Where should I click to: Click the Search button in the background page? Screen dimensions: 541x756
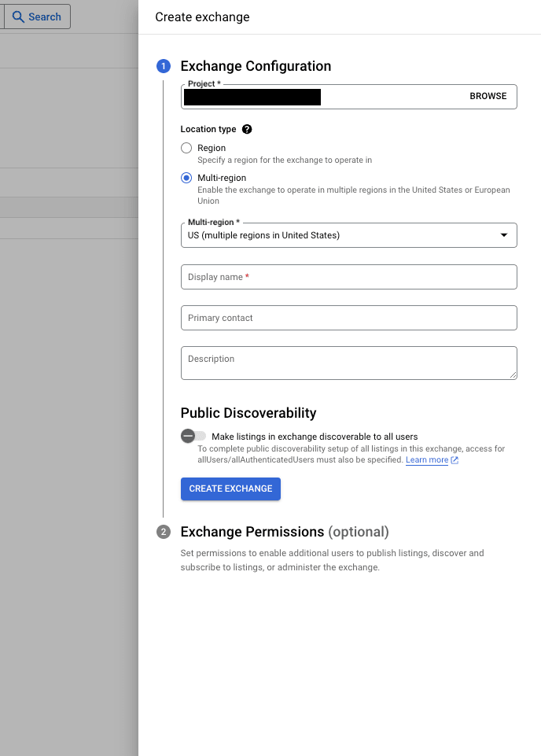[37, 17]
